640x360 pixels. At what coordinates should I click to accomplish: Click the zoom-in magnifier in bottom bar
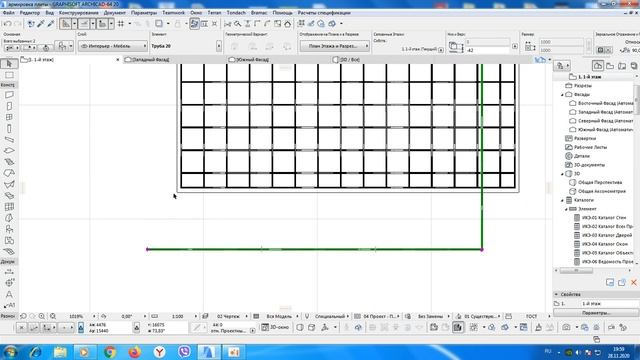click(x=42, y=316)
